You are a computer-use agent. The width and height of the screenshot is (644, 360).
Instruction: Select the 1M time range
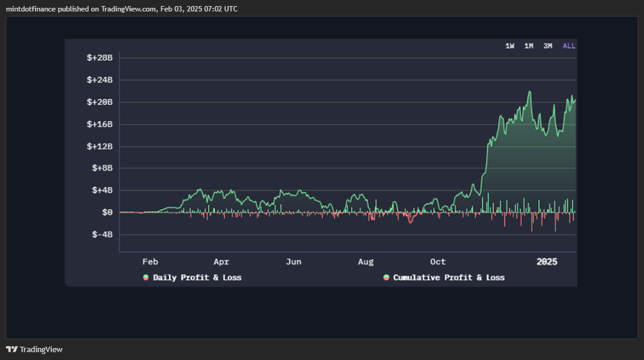[x=529, y=46]
